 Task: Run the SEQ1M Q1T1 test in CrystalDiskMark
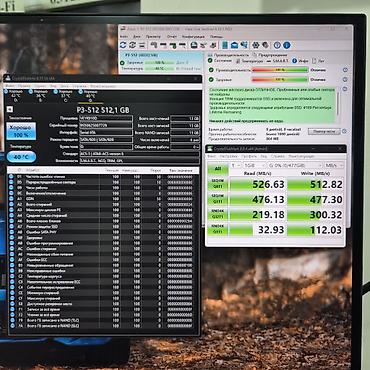tap(218, 199)
